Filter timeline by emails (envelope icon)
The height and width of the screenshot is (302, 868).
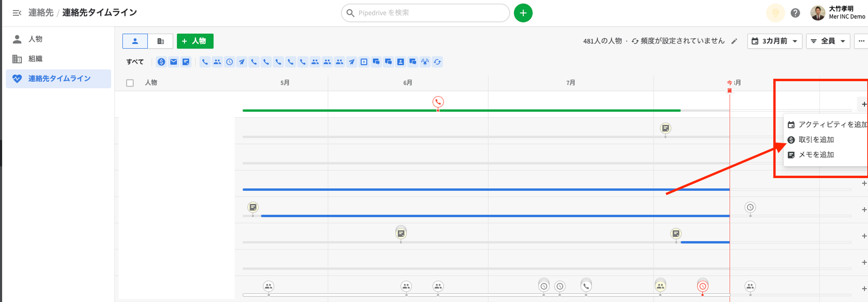click(174, 62)
